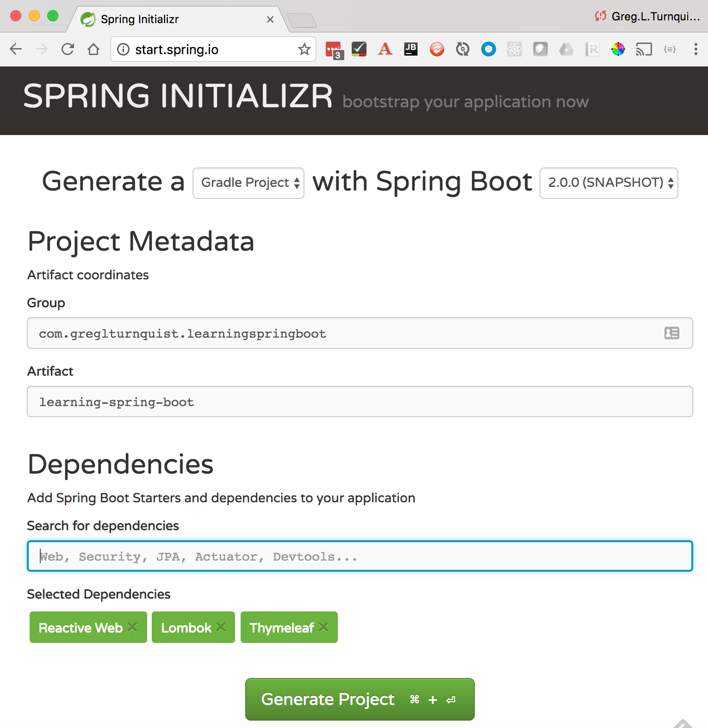Click into the Artifact text field

pyautogui.click(x=360, y=401)
